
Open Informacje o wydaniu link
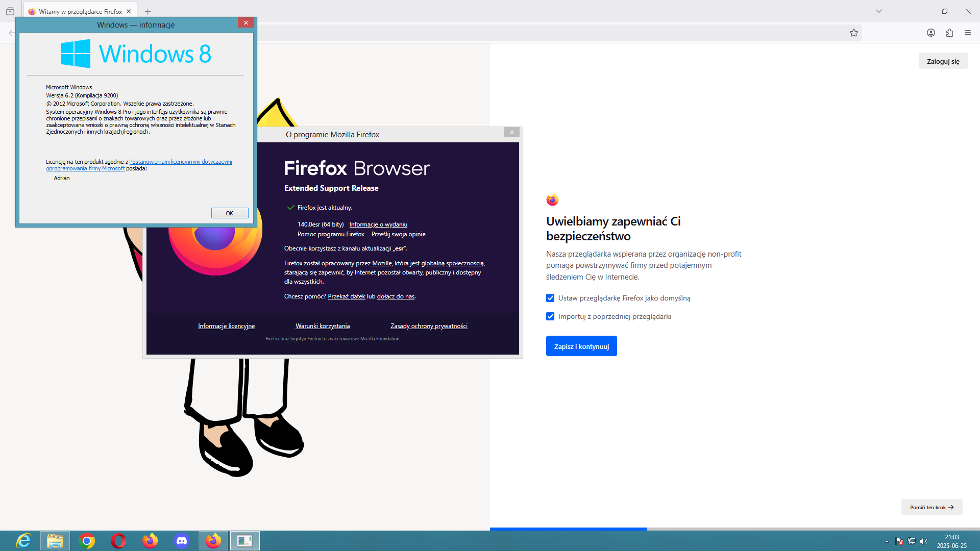click(378, 224)
